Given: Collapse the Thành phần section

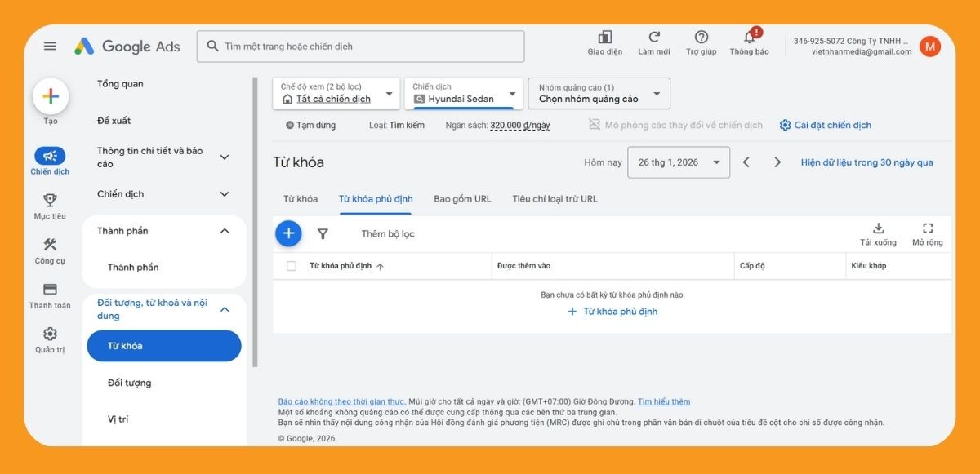Looking at the screenshot, I should pyautogui.click(x=225, y=230).
